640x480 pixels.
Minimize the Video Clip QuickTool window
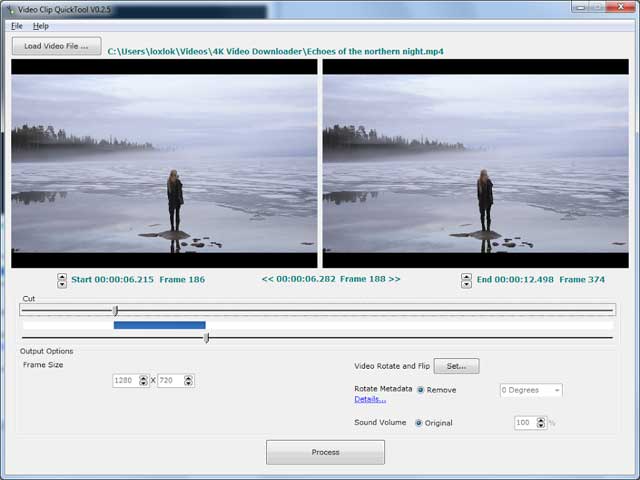(580, 7)
